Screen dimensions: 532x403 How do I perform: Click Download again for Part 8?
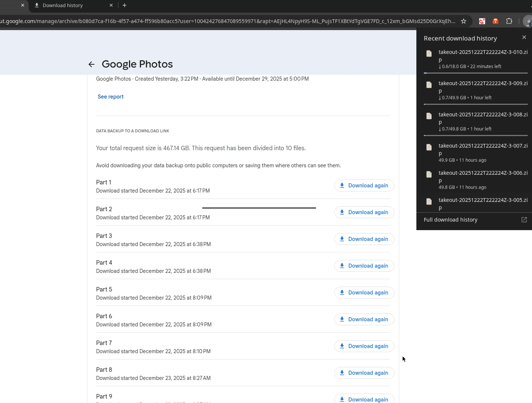(x=364, y=373)
